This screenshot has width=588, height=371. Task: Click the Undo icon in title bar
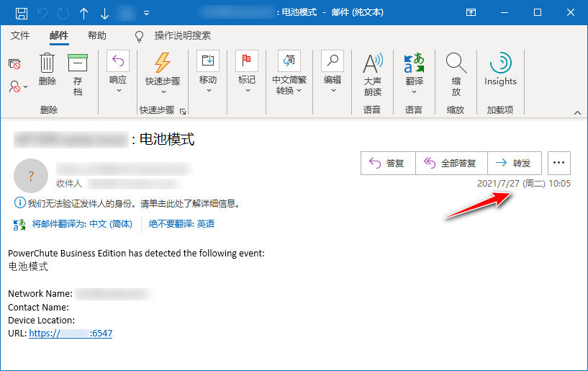pos(42,13)
